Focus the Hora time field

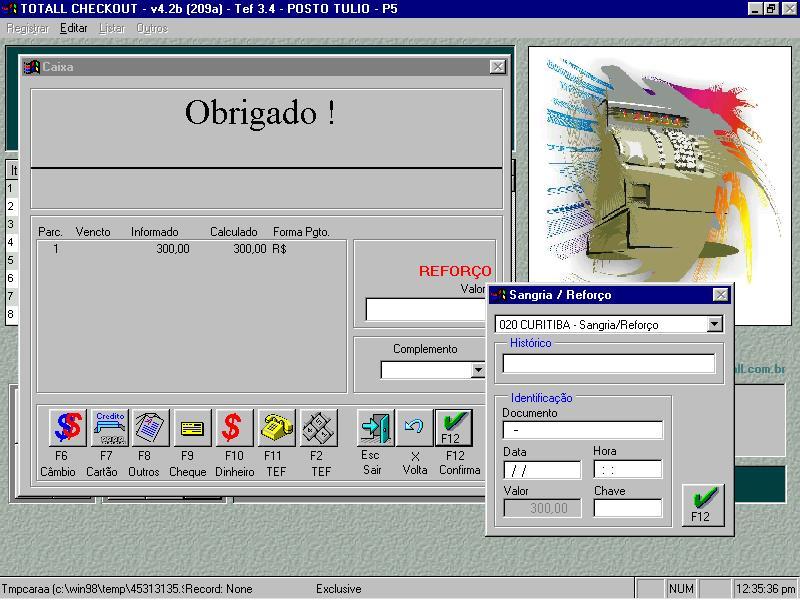(628, 469)
